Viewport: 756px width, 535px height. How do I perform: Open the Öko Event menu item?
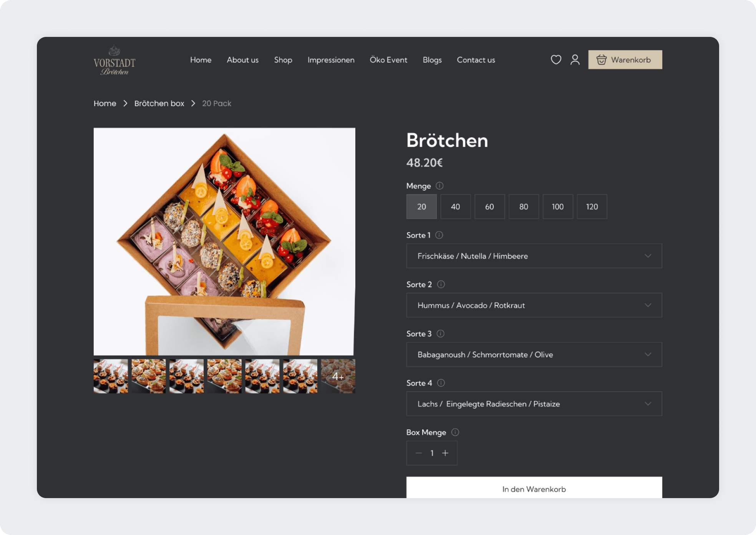tap(388, 60)
